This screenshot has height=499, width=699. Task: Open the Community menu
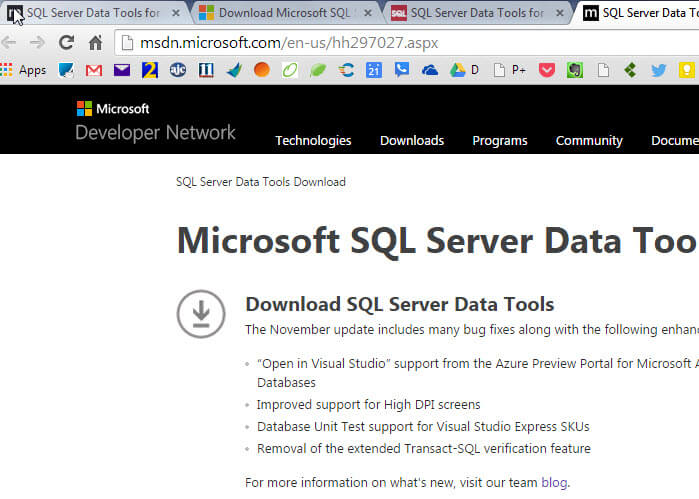click(589, 140)
